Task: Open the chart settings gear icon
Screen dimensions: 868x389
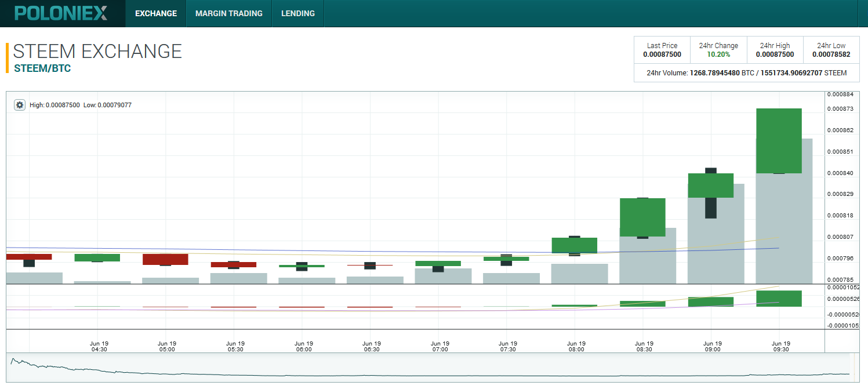Action: tap(20, 105)
